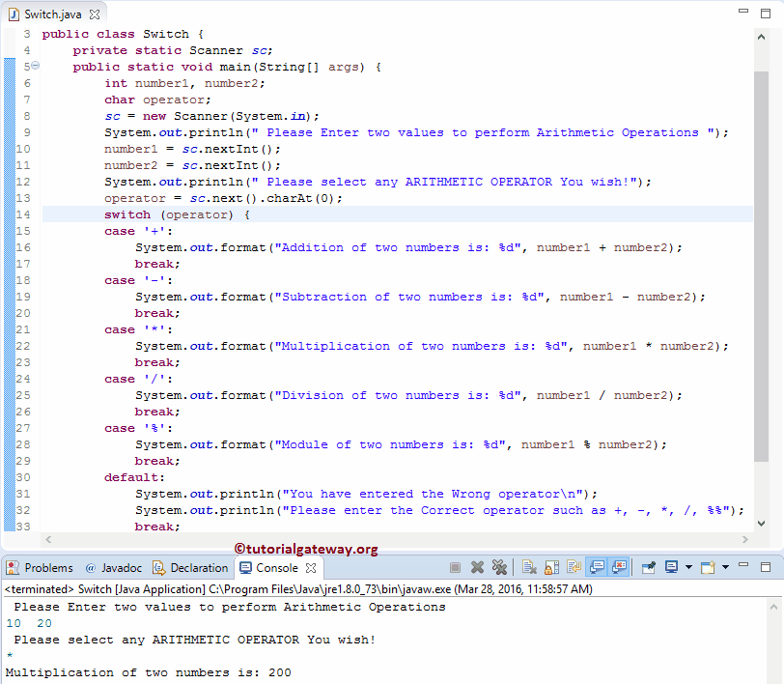784x684 pixels.
Task: Toggle Scroll Lock in the Console
Action: (550, 568)
